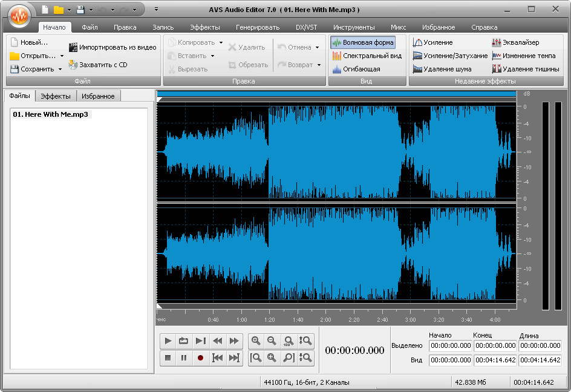Click the vertical zoom in icon in top row
Viewport: 571px width, 392px height.
click(x=305, y=341)
